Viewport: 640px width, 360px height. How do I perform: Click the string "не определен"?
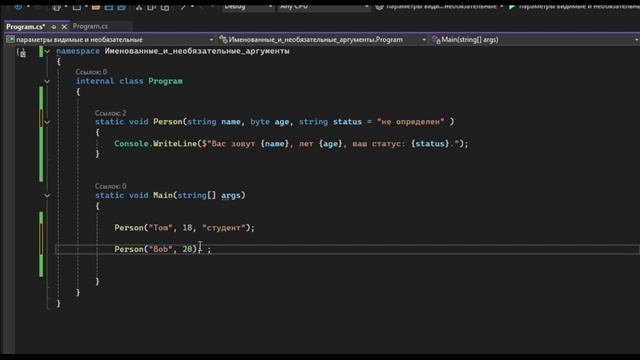pyautogui.click(x=411, y=122)
